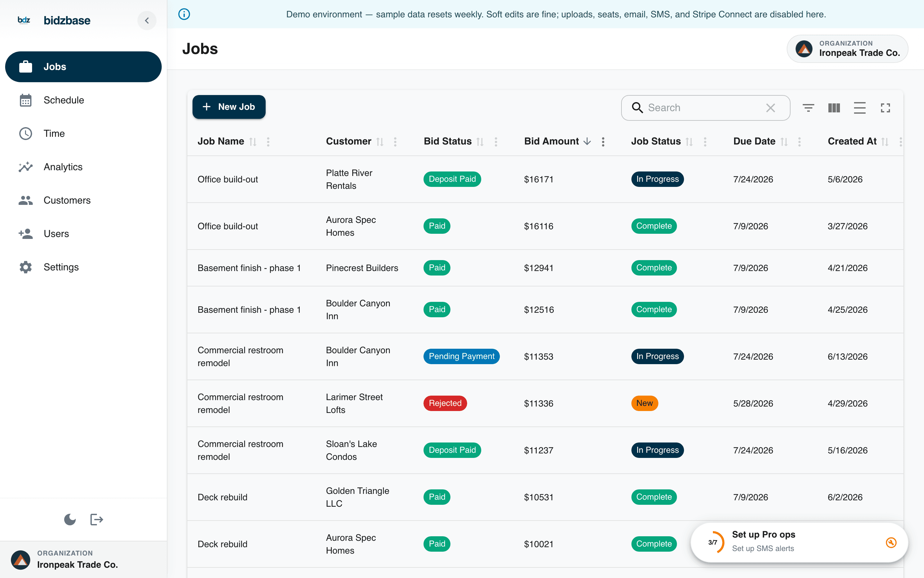Open Customer column actions menu
The image size is (924, 578).
[x=395, y=142]
